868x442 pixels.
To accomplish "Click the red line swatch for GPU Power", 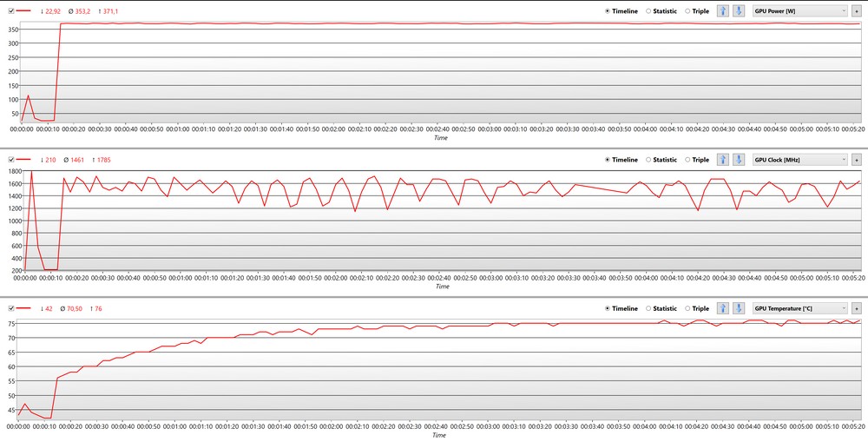I will point(25,11).
